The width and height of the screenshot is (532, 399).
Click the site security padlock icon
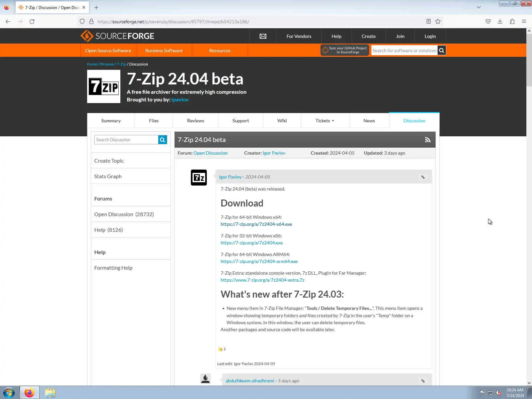91,22
